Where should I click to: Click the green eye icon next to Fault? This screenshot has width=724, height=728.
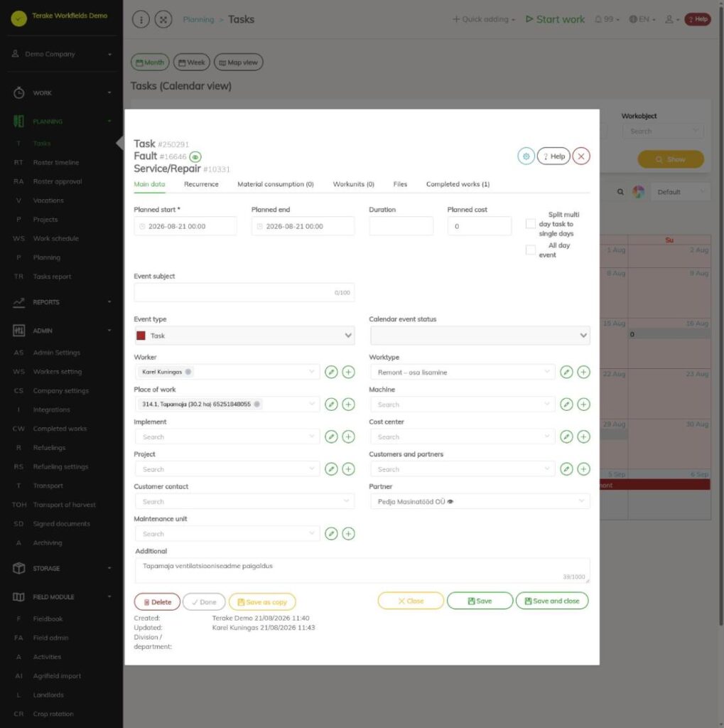(x=195, y=157)
